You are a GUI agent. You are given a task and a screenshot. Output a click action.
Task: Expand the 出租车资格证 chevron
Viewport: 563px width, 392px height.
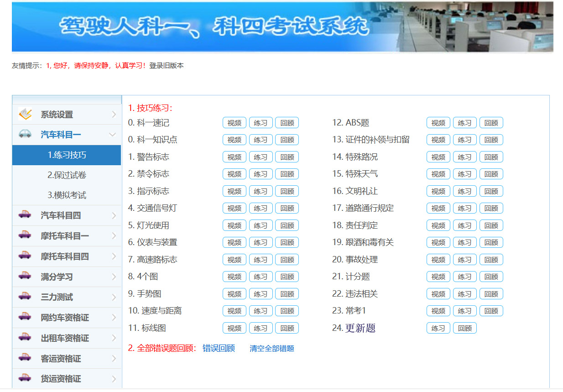tap(114, 338)
